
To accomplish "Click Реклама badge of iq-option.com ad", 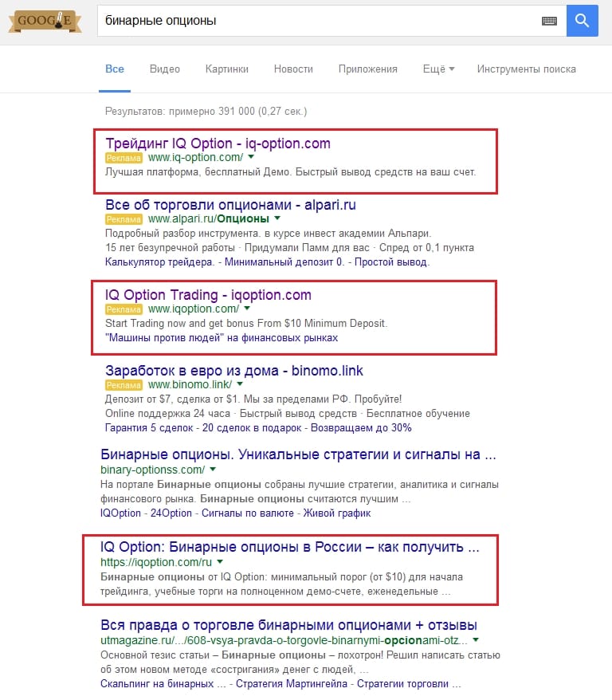I will pyautogui.click(x=124, y=158).
